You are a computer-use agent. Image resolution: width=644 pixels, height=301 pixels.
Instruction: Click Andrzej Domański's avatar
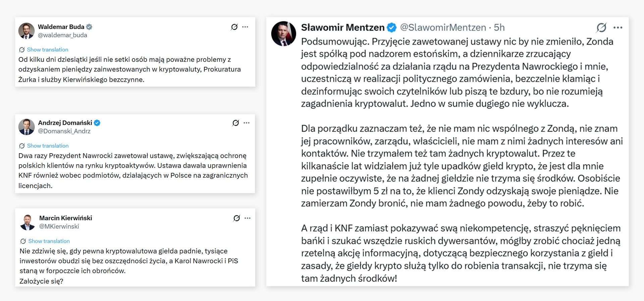[26, 127]
